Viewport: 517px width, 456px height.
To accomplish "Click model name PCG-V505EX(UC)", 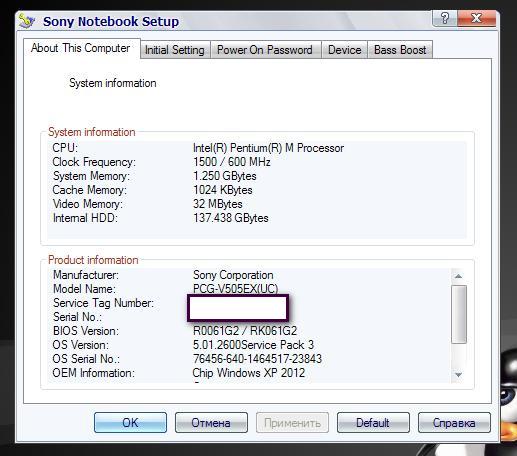I will [x=235, y=289].
